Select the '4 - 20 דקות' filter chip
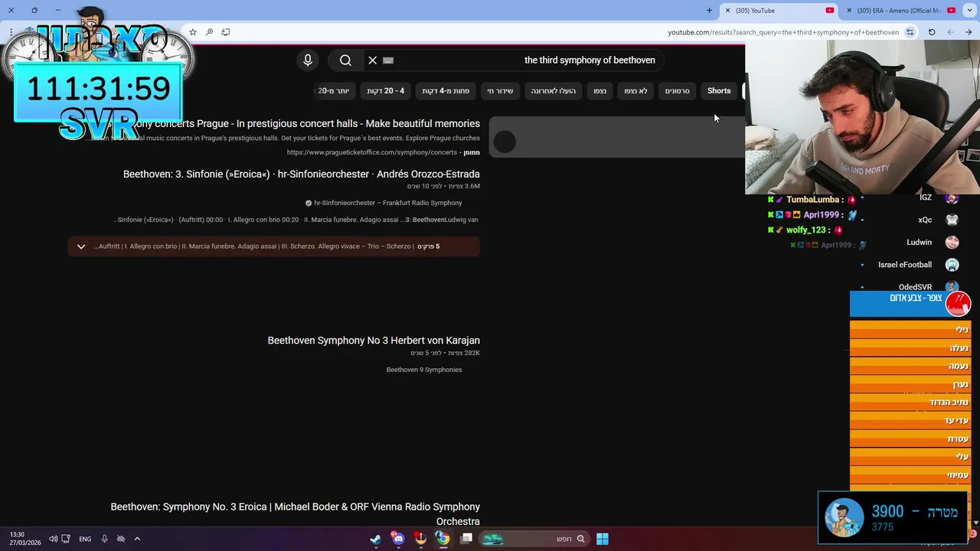The width and height of the screenshot is (980, 551). point(385,91)
